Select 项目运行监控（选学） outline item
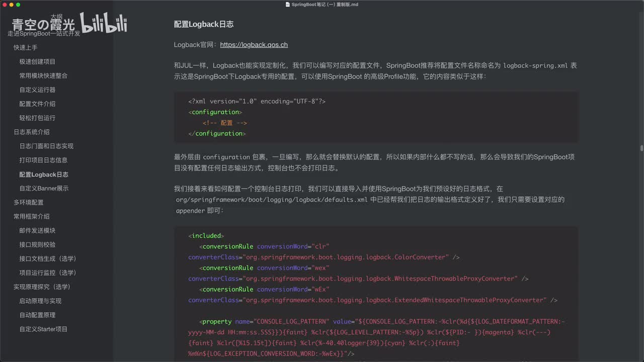The height and width of the screenshot is (362, 644). [x=48, y=273]
